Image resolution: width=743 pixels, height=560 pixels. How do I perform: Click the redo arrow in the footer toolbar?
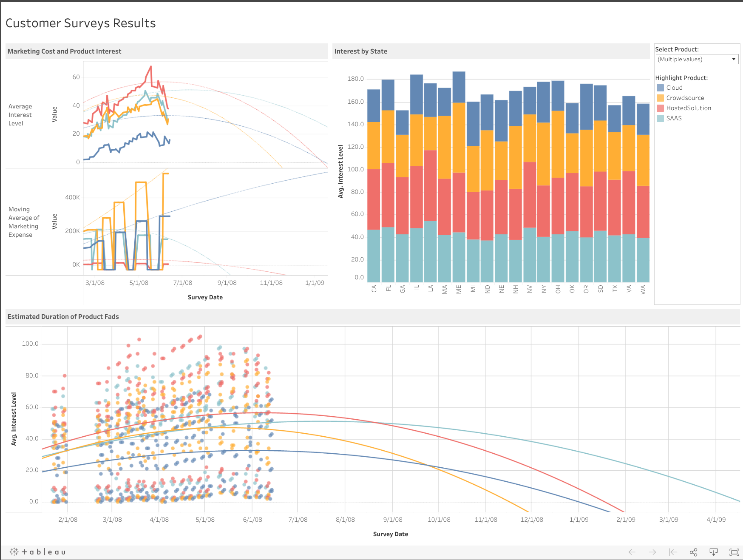652,552
